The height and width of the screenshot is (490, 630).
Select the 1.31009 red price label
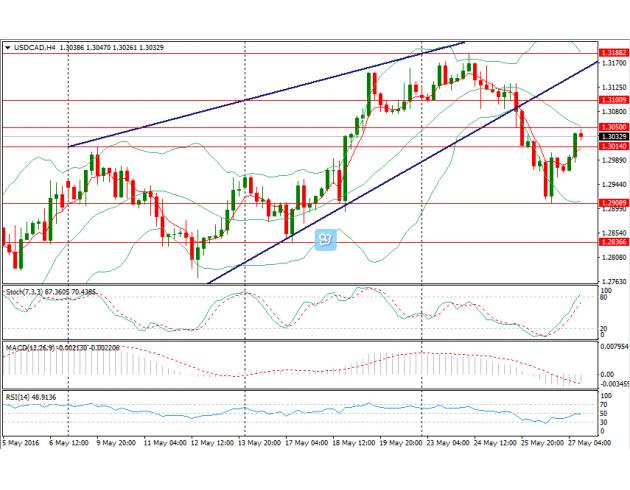(612, 100)
